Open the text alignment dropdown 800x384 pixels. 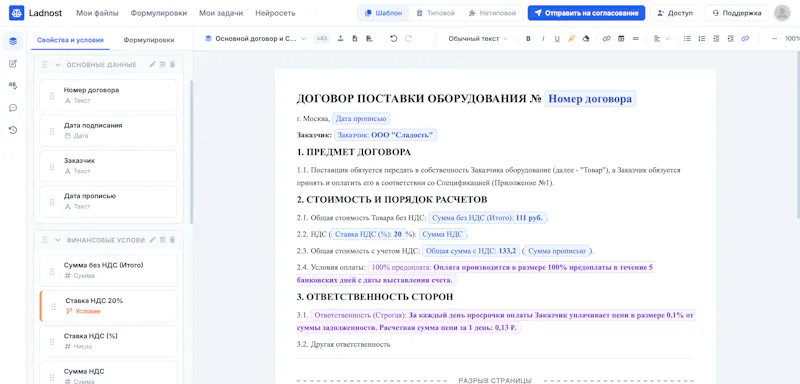tap(661, 38)
